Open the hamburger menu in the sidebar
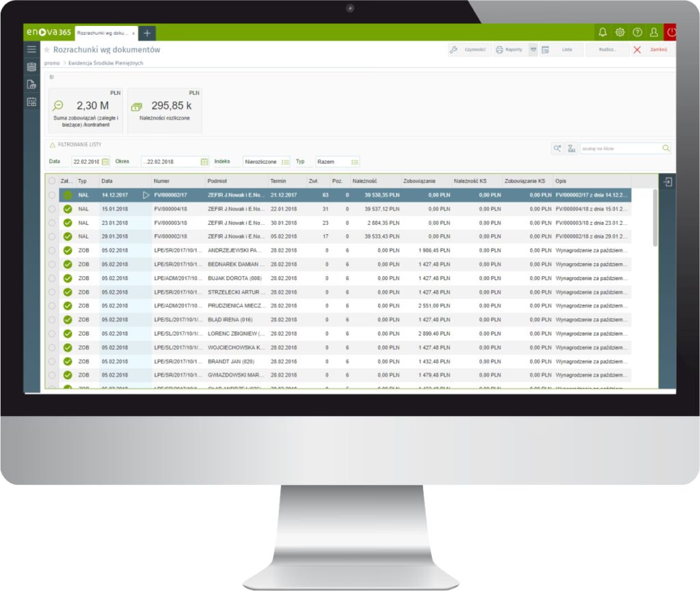 coord(31,49)
